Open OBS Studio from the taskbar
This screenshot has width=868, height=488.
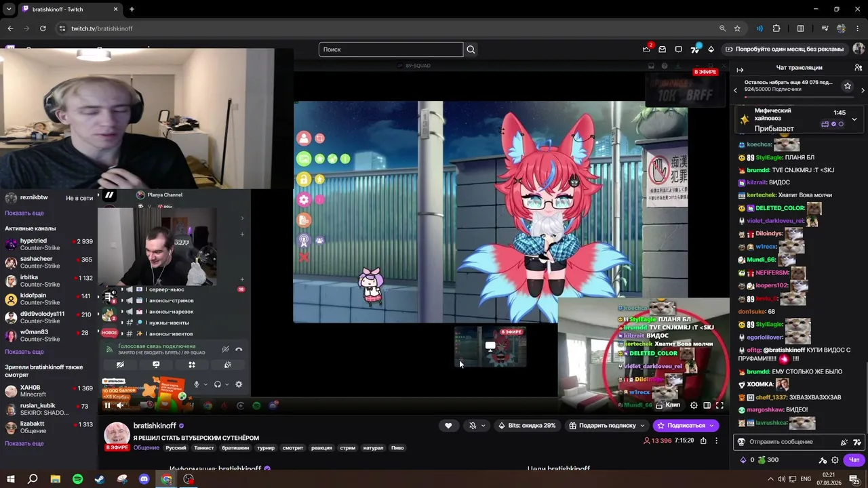pos(189,479)
